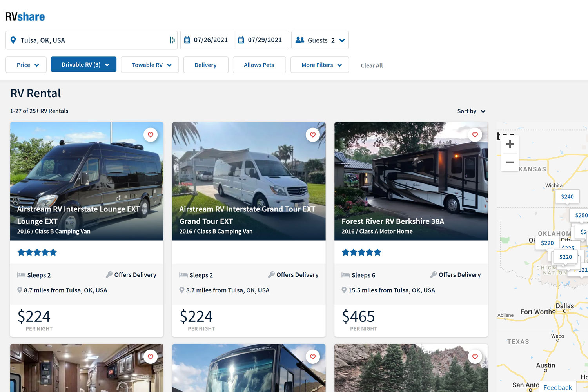Click the $224 price on the Grand Tour EXT card

[196, 316]
